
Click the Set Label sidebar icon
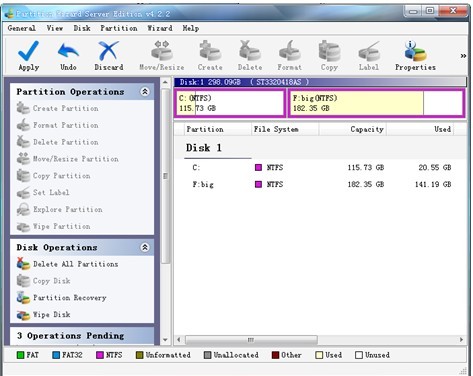[23, 192]
